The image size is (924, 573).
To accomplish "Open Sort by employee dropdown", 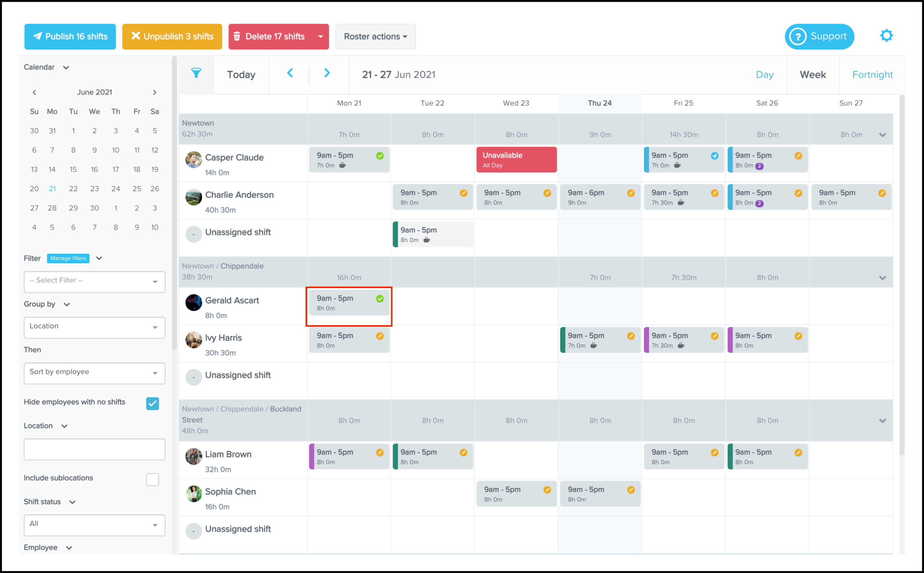I will pos(94,373).
